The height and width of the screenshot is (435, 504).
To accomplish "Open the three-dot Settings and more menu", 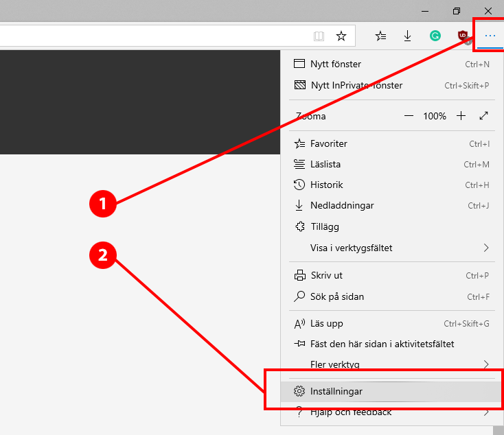I will pyautogui.click(x=490, y=36).
